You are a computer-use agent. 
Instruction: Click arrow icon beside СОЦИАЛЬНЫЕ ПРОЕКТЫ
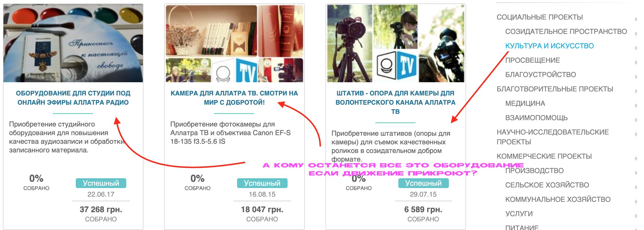tap(636, 19)
